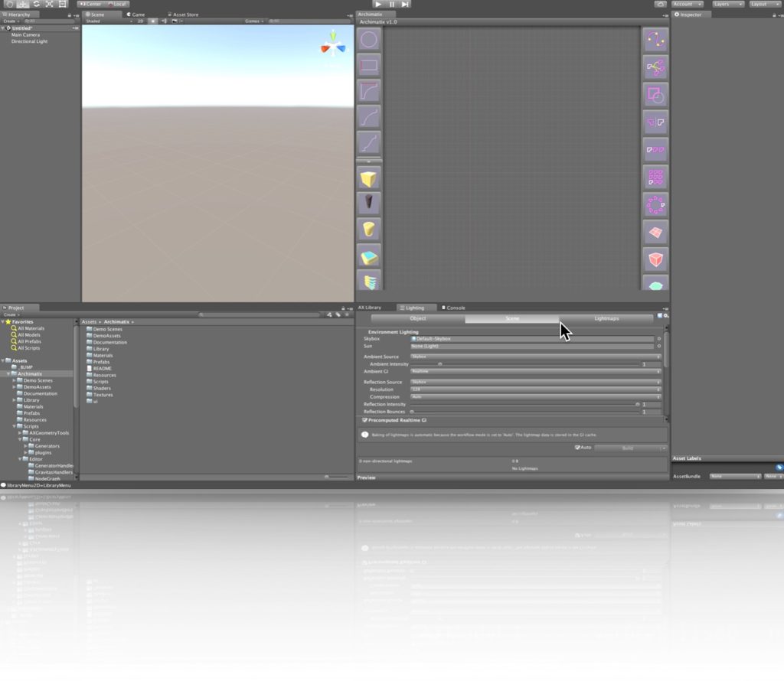This screenshot has height=681, width=784.
Task: Select the Circle shape node in Archimatix
Action: click(x=369, y=40)
